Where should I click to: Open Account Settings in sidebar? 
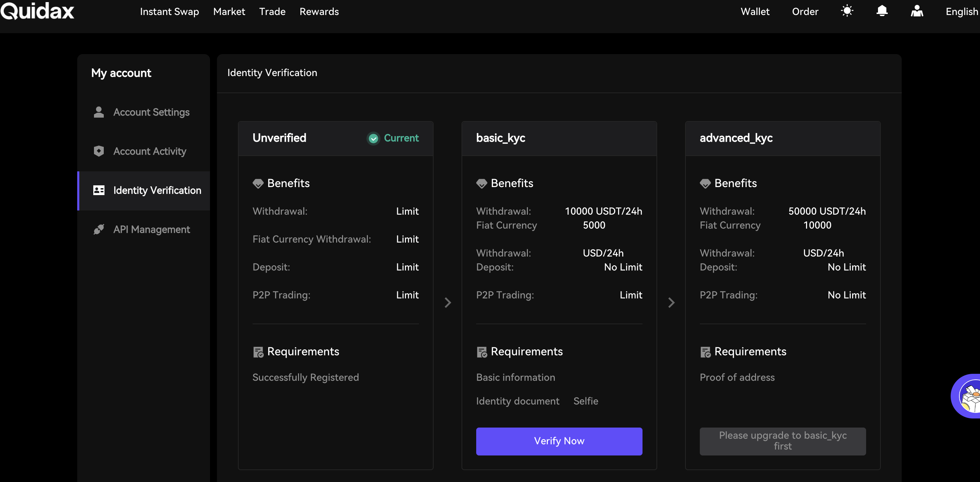pos(144,112)
